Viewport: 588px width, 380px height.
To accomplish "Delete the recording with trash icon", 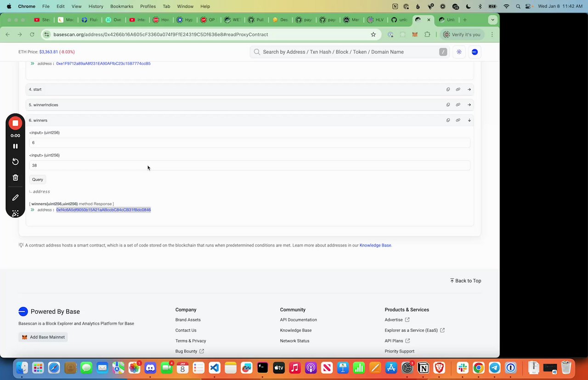I will 15,178.
